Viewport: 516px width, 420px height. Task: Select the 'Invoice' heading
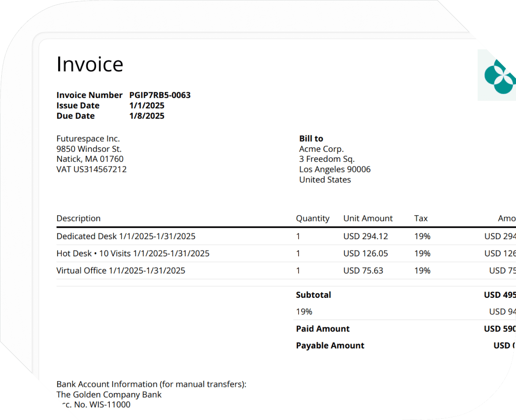pyautogui.click(x=90, y=64)
